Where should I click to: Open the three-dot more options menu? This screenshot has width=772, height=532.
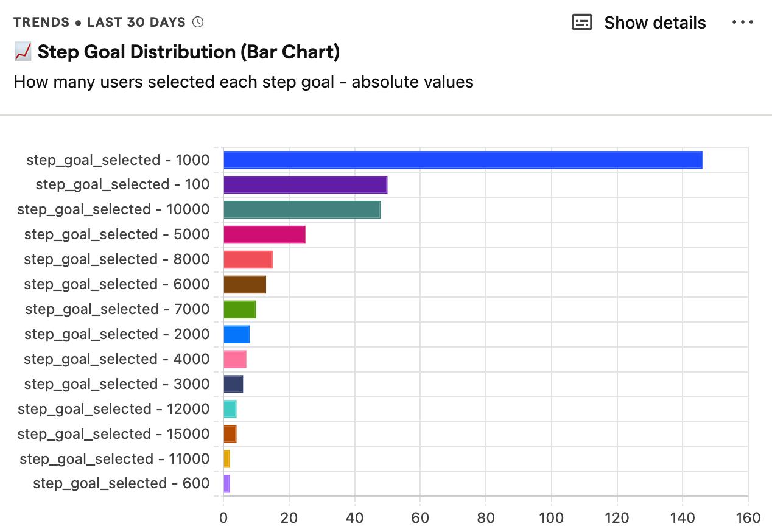[x=743, y=23]
